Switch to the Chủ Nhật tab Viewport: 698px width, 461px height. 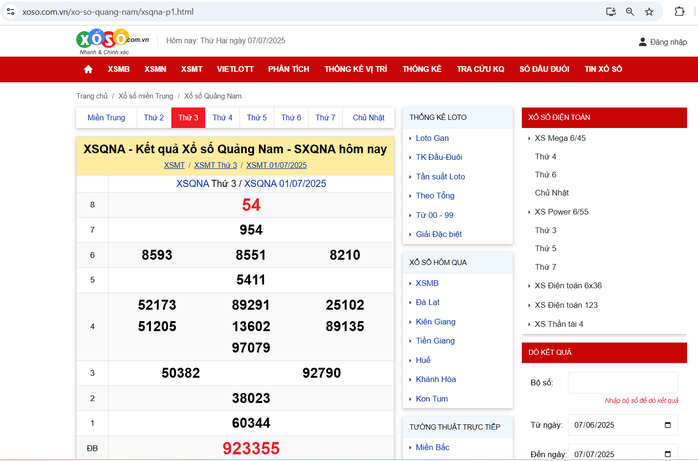tap(368, 117)
